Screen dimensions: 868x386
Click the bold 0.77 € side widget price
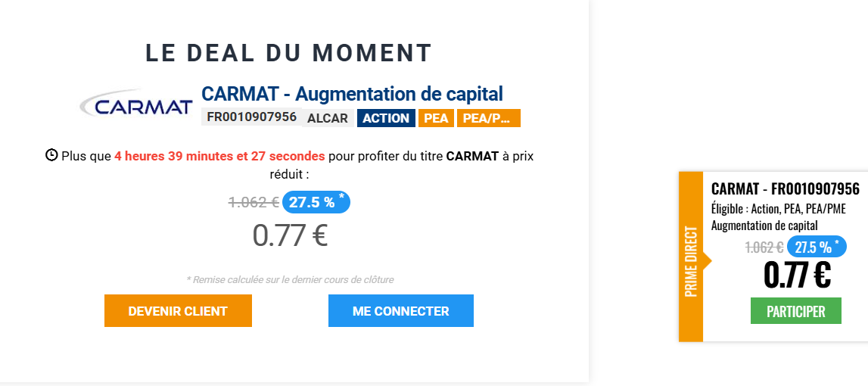[x=797, y=275]
